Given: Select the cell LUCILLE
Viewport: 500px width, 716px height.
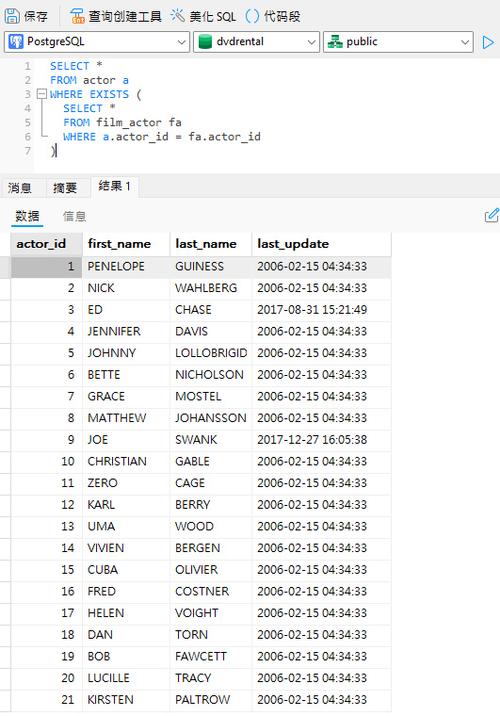Looking at the screenshot, I should [126, 678].
